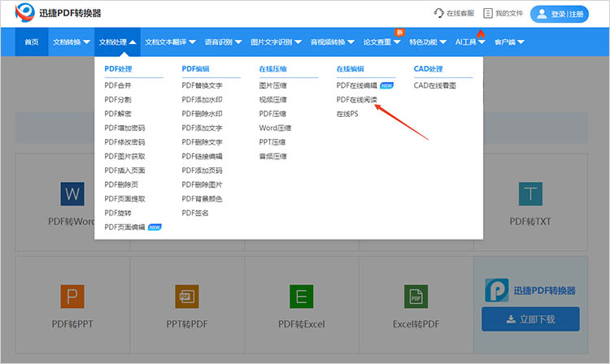
Task: Collapse the 文档处理 dropdown menu
Action: [x=117, y=42]
